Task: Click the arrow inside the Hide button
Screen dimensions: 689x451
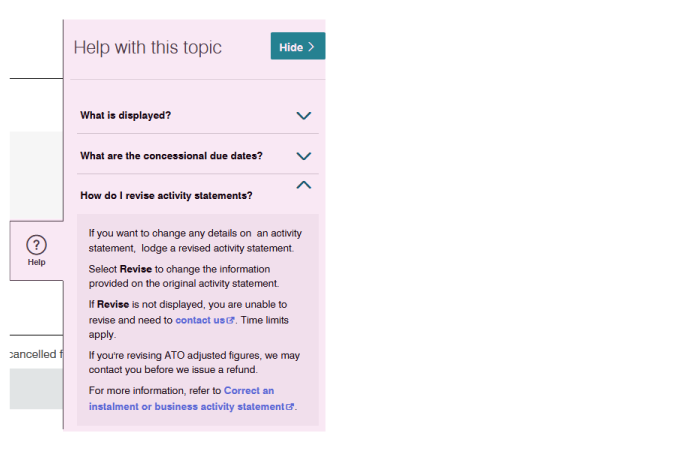Action: tap(311, 47)
